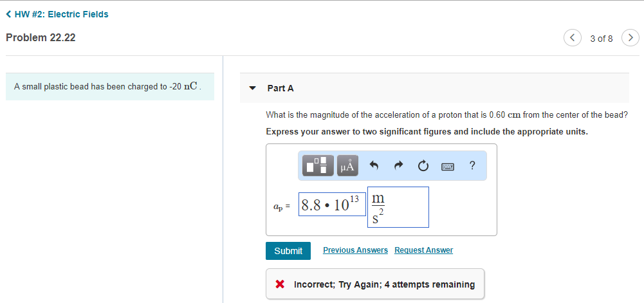Submit the answer
This screenshot has height=303, width=644.
pos(288,251)
